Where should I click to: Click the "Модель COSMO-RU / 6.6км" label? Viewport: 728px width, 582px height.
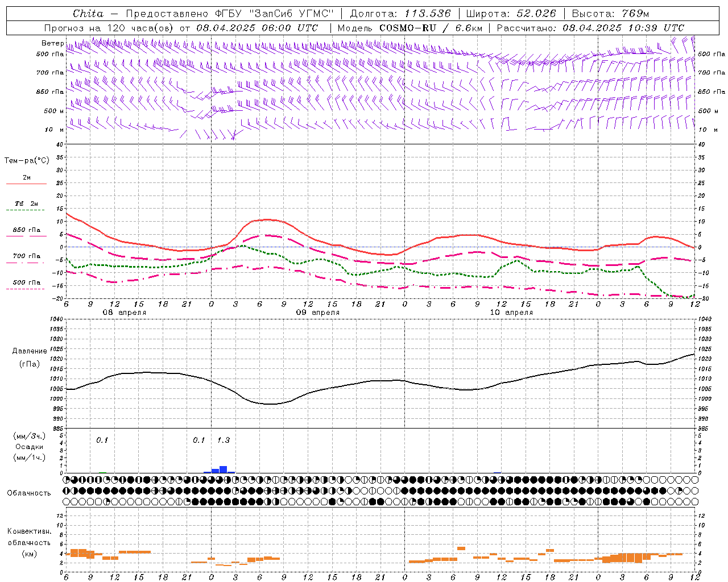[x=410, y=28]
